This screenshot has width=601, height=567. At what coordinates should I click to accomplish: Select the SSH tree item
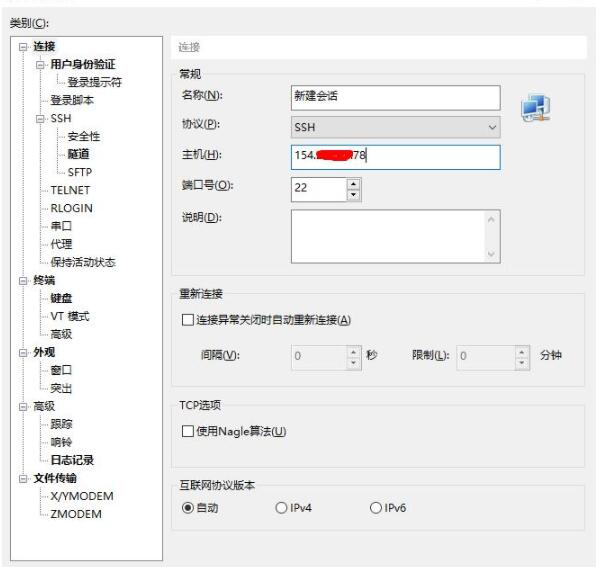point(61,118)
